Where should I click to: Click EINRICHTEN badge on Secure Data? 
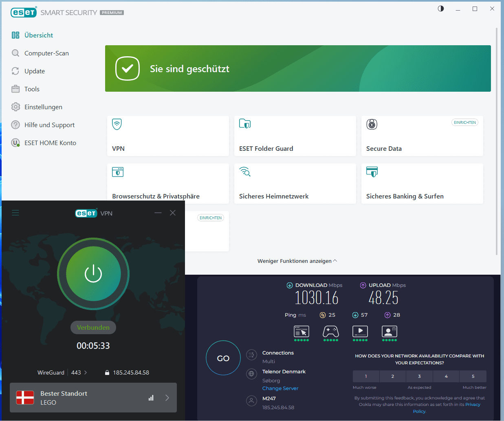click(465, 122)
